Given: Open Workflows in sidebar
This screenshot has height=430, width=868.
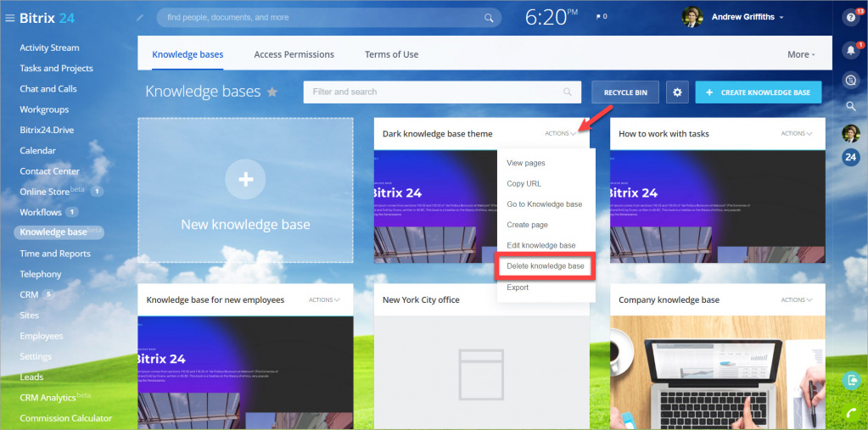Looking at the screenshot, I should tap(41, 212).
